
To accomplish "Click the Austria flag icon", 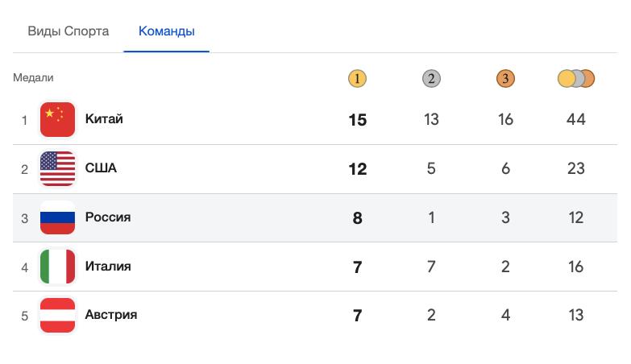I will point(57,315).
